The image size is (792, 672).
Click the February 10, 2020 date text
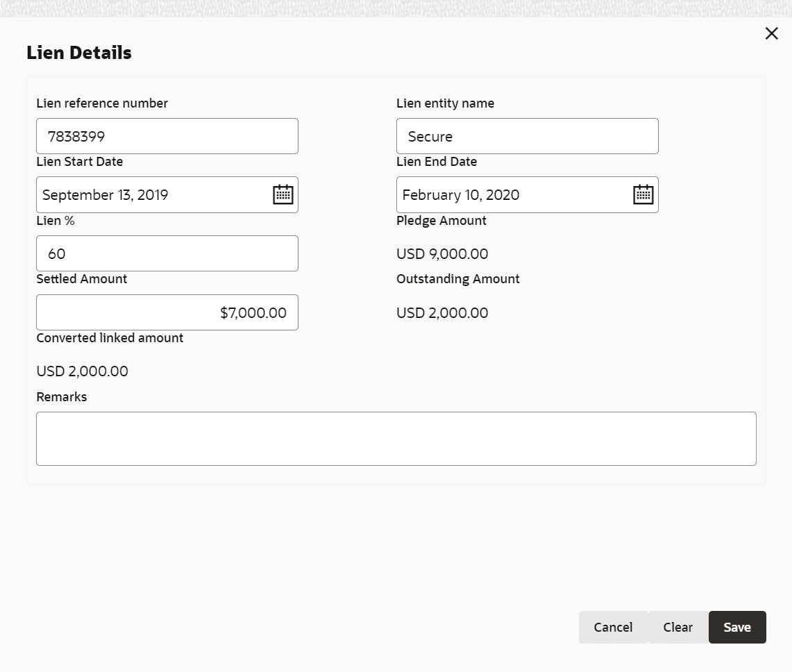tap(461, 195)
